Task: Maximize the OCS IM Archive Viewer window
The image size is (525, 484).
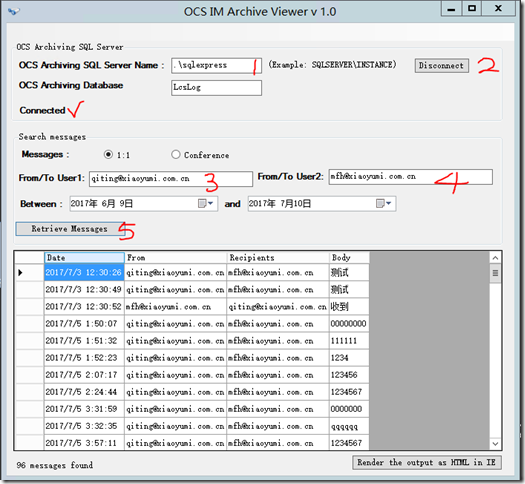Action: point(472,9)
